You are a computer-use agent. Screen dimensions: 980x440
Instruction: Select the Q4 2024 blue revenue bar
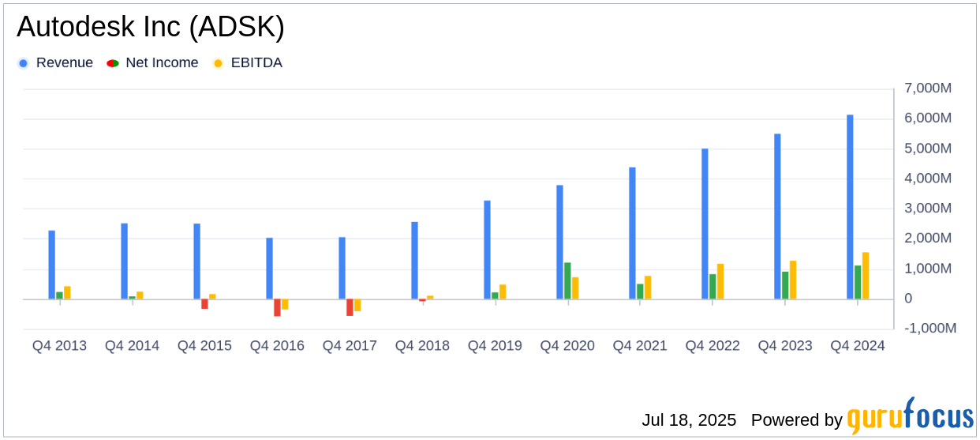point(851,207)
